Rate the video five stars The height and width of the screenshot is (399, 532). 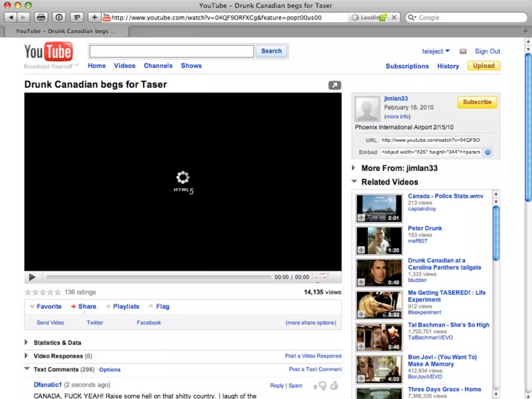click(58, 292)
